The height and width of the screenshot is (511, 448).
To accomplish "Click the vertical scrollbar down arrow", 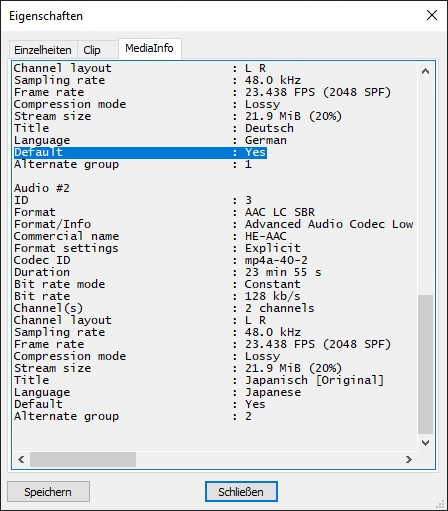I will 425,443.
